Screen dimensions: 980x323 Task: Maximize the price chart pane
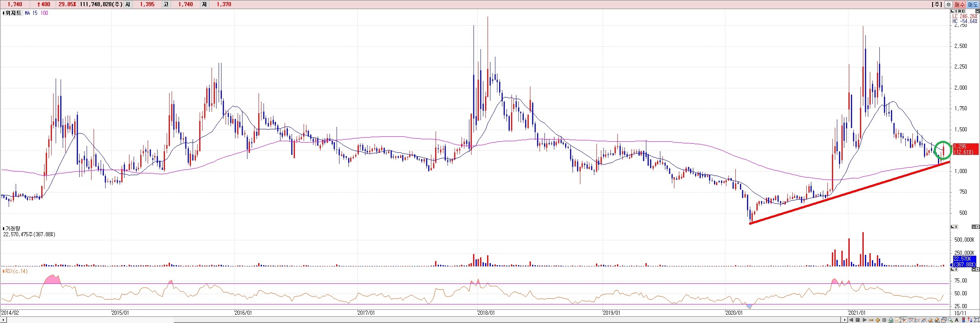click(x=978, y=11)
